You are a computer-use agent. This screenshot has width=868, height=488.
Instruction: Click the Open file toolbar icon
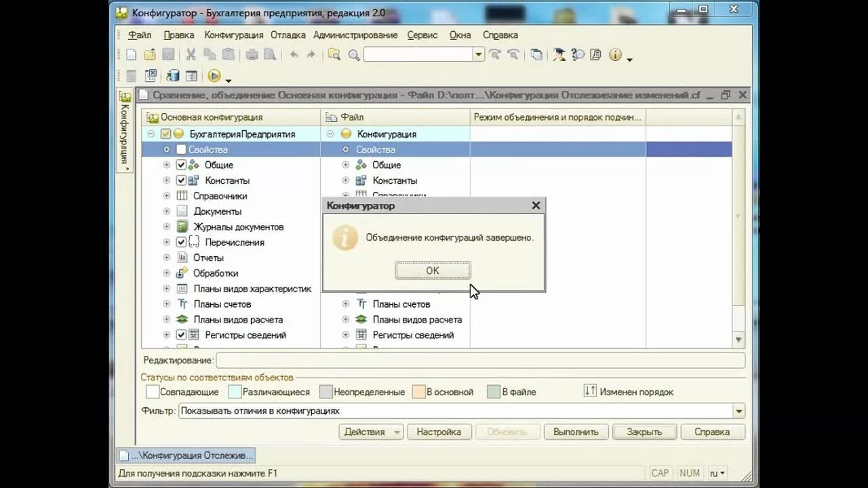tap(150, 55)
